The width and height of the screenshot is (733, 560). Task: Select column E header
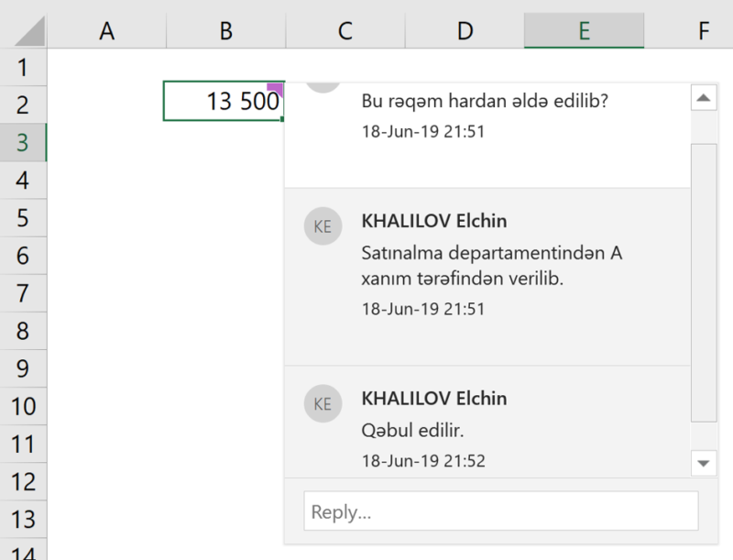pos(584,30)
